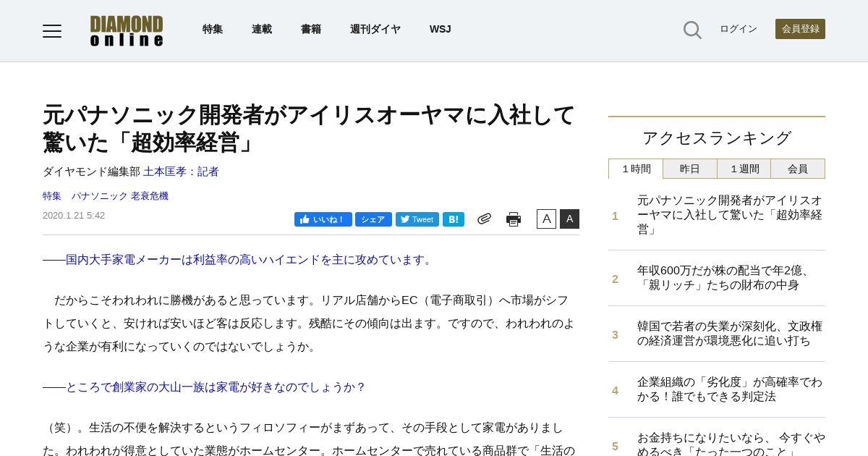Screen dimensions: 868x456
Task: Click the paperclip clip icon
Action: click(x=484, y=219)
